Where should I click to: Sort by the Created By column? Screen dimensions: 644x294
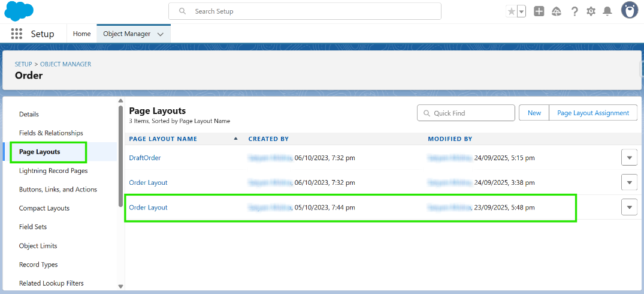pyautogui.click(x=268, y=139)
